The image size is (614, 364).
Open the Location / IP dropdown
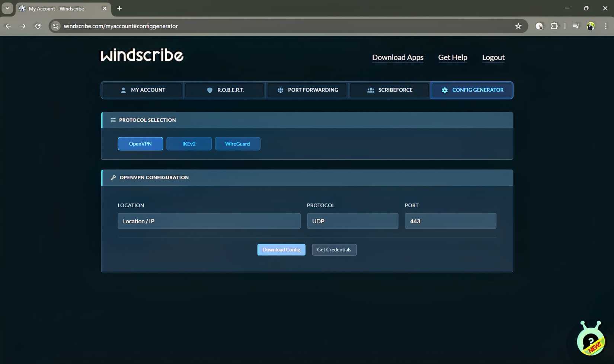click(x=209, y=221)
